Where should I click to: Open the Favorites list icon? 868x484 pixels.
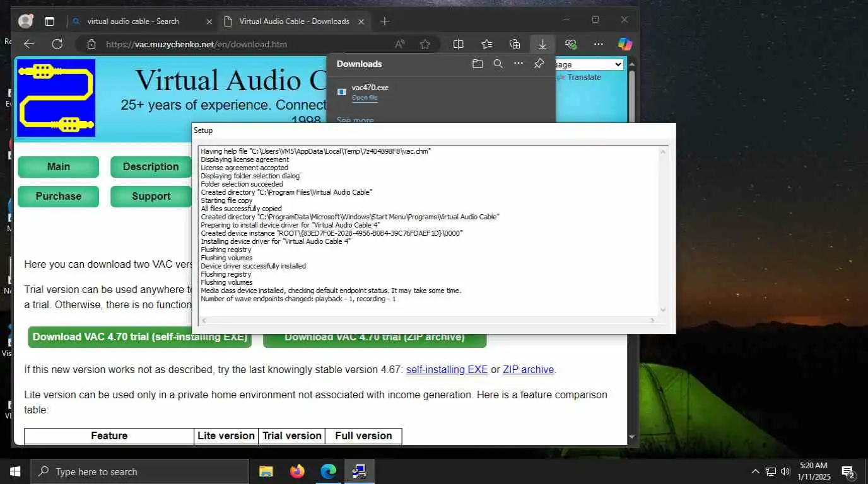point(486,44)
